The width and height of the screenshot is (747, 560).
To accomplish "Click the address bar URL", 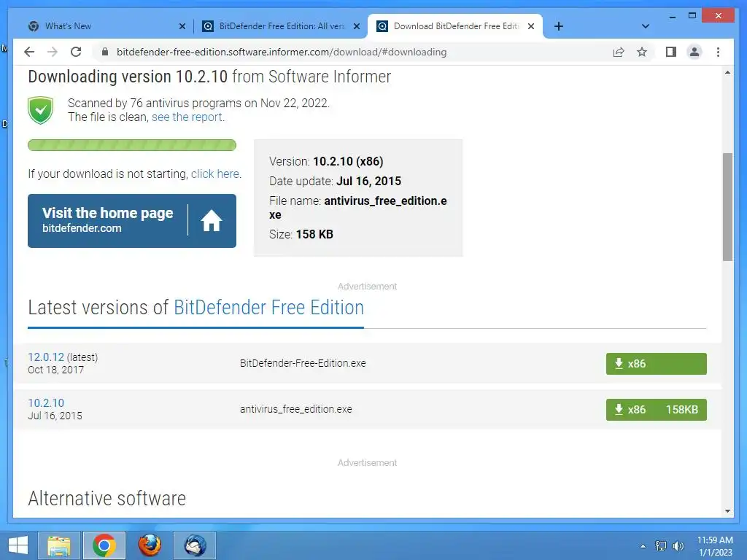I will (282, 52).
